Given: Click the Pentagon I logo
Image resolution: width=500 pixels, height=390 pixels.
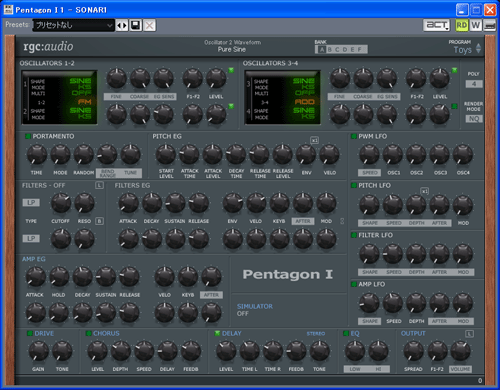Looking at the screenshot, I should [288, 274].
